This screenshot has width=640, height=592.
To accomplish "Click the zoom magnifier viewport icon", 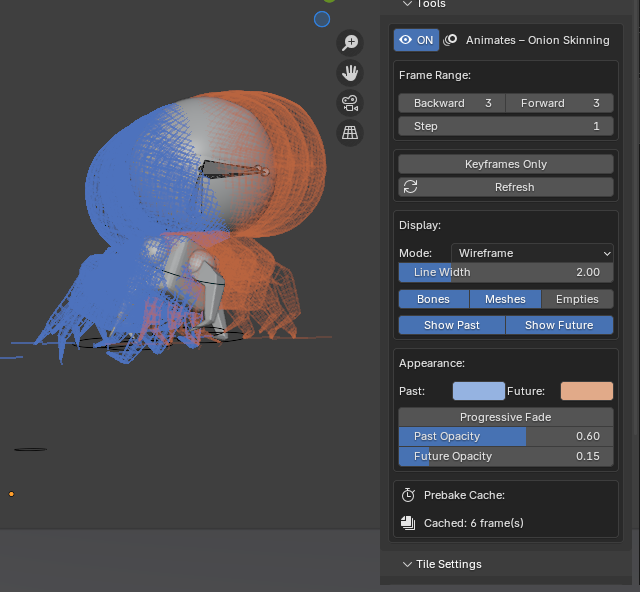I will (350, 42).
